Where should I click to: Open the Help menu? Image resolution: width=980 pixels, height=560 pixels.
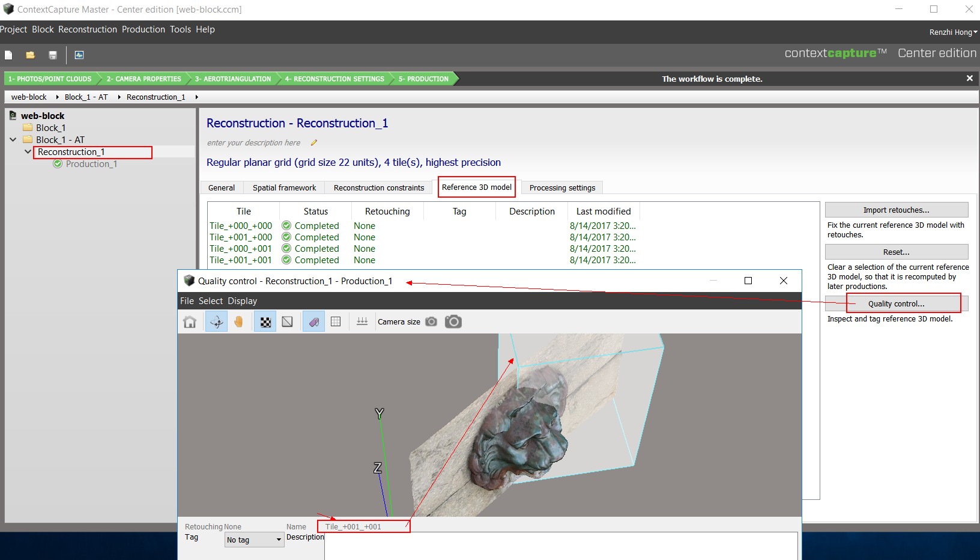[x=205, y=29]
